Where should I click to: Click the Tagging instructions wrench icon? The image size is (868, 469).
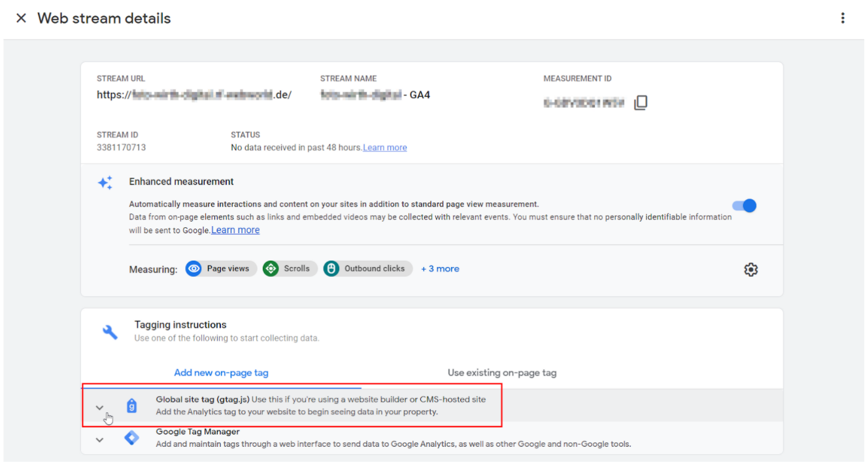click(110, 332)
